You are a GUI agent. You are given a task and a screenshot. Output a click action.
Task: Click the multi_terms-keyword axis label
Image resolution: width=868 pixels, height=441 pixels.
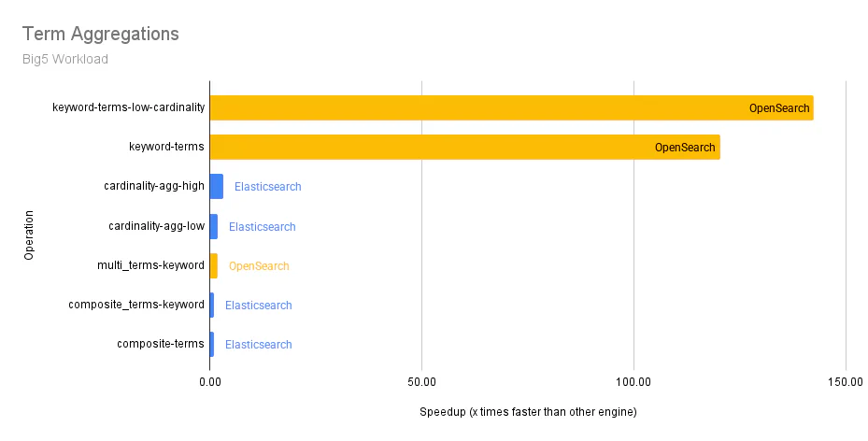(x=150, y=265)
